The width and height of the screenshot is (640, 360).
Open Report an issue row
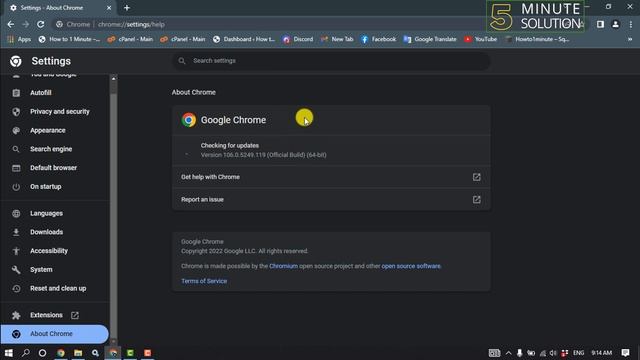(331, 200)
